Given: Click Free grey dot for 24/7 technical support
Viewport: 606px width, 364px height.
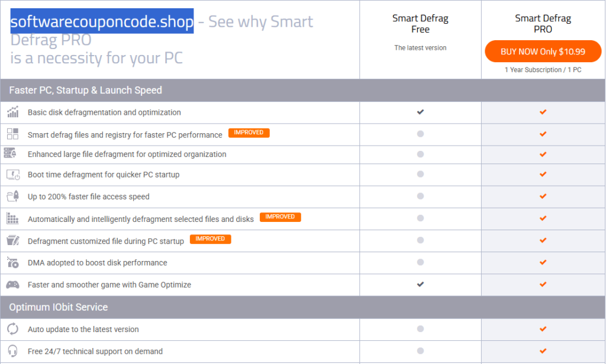Looking at the screenshot, I should pyautogui.click(x=421, y=350).
